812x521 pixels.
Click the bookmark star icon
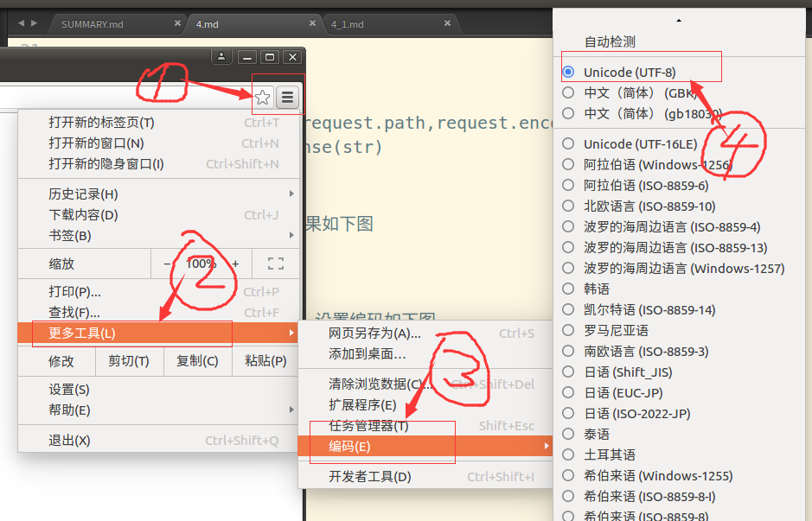tap(263, 98)
